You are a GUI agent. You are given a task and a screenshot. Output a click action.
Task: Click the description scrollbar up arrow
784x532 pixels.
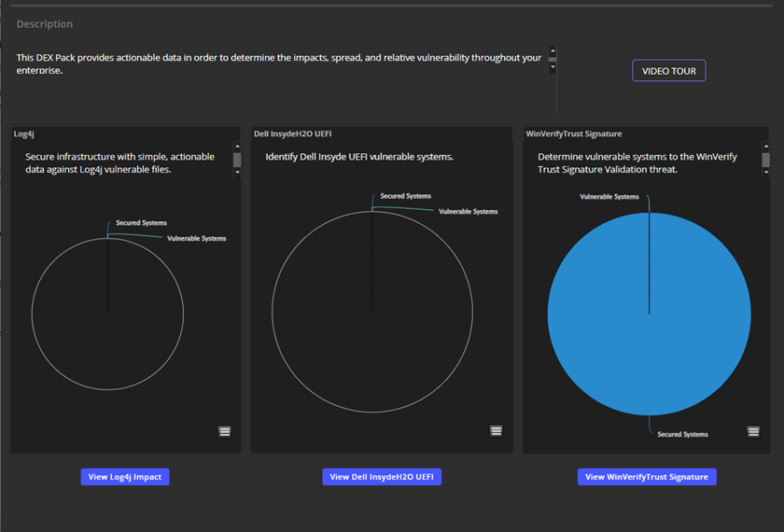[x=553, y=50]
